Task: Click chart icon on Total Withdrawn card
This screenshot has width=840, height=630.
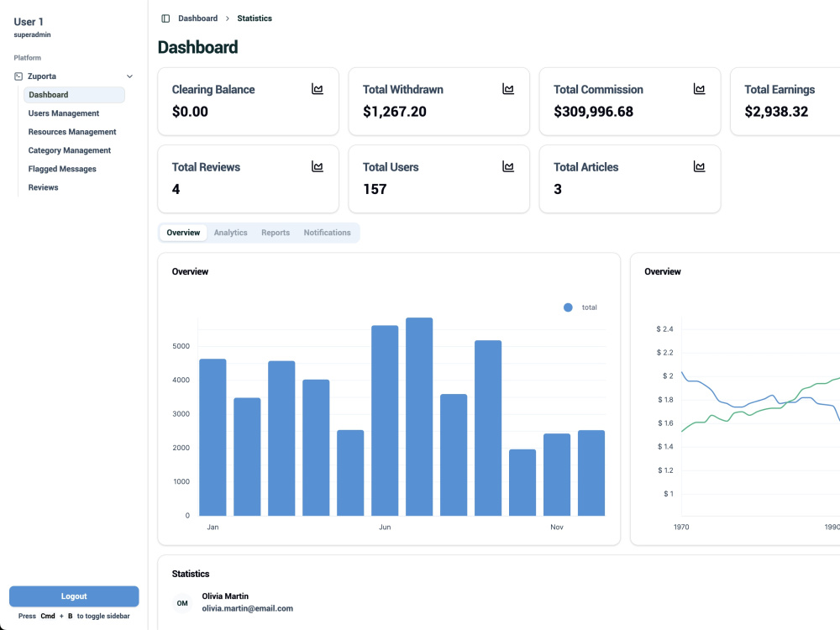Action: point(508,89)
